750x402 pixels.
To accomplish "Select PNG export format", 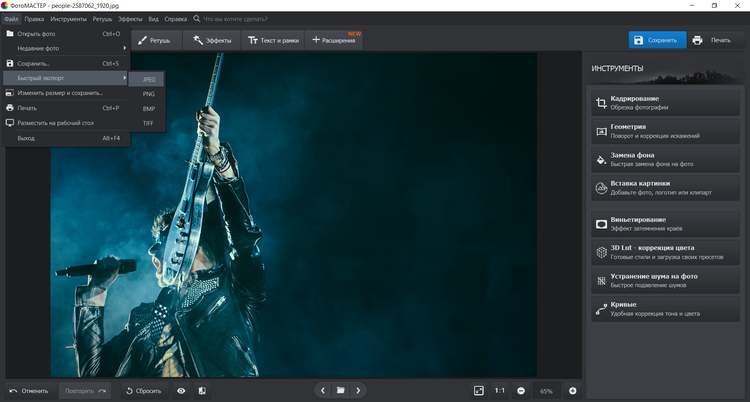I will pos(149,93).
